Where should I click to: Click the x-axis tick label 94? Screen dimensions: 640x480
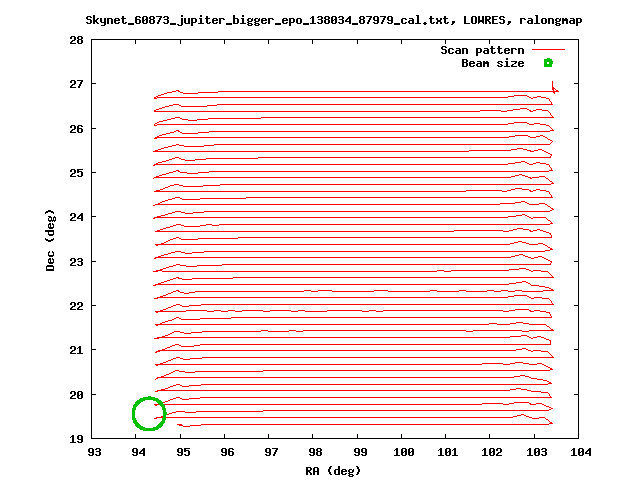(x=138, y=452)
